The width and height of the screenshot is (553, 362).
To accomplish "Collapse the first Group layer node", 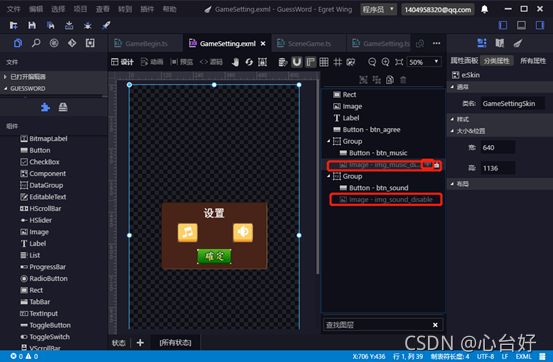I will pyautogui.click(x=329, y=141).
